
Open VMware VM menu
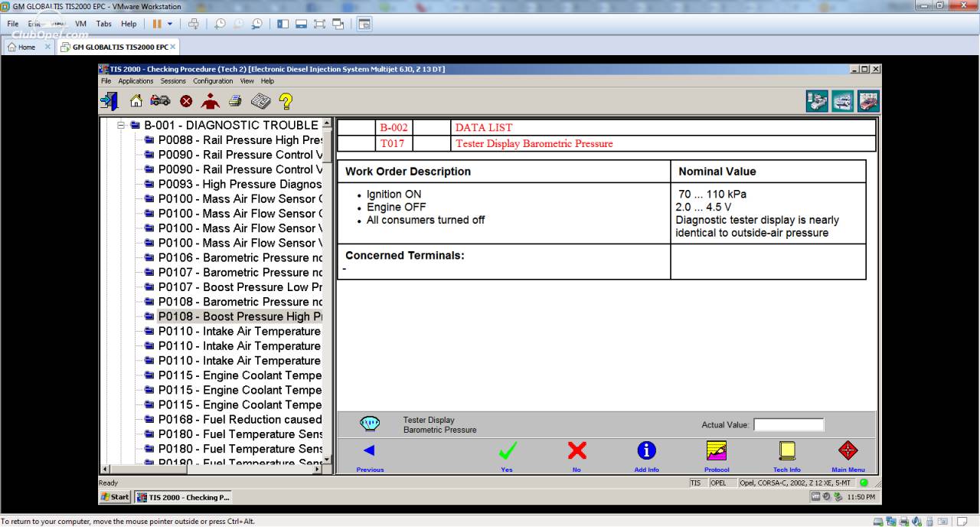80,24
